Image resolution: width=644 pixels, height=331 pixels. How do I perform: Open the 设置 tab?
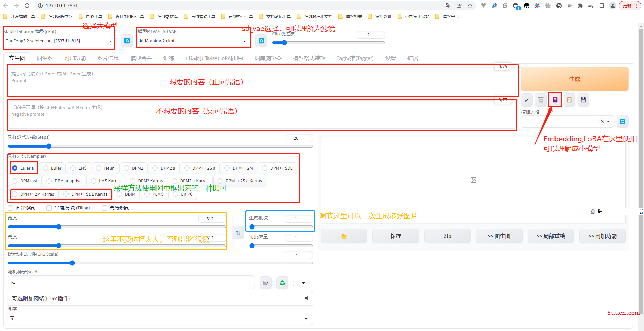click(391, 58)
